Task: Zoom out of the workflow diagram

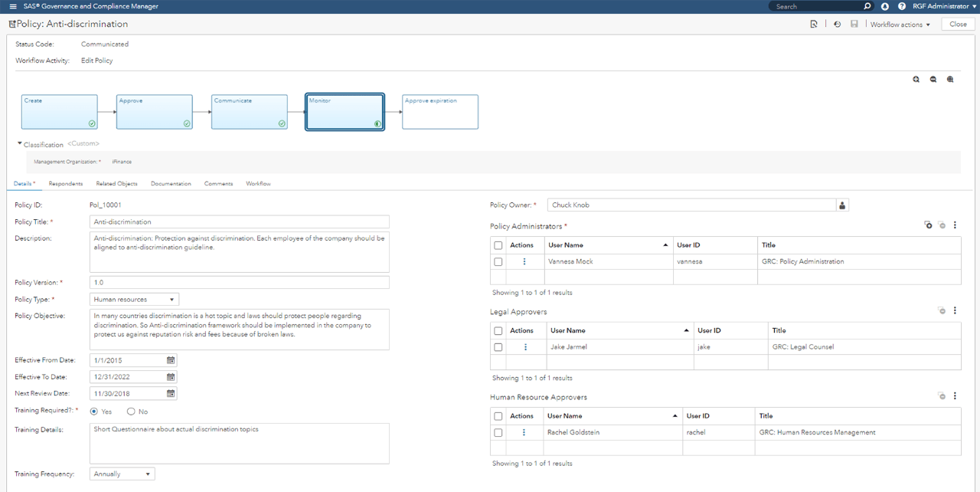Action: coord(933,79)
